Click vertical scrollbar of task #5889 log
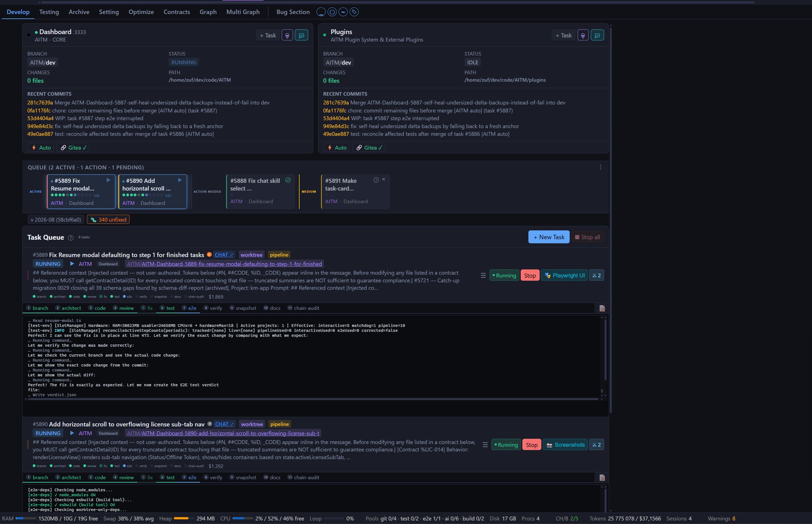The height and width of the screenshot is (524, 812). coord(605,349)
